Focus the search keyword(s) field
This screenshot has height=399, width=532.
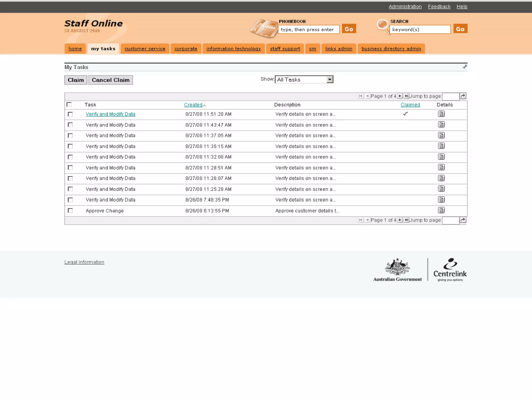click(420, 29)
